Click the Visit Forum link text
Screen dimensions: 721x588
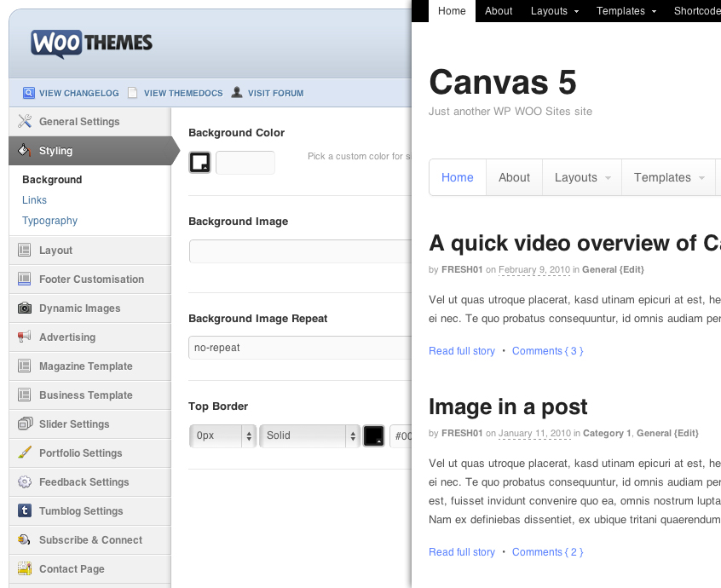click(x=276, y=94)
